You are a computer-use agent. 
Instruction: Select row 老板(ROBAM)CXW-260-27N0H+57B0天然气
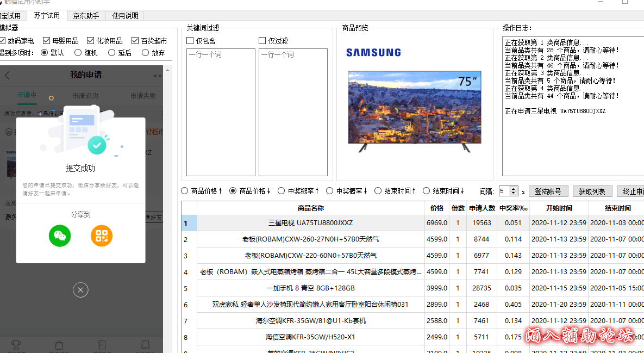(311, 239)
